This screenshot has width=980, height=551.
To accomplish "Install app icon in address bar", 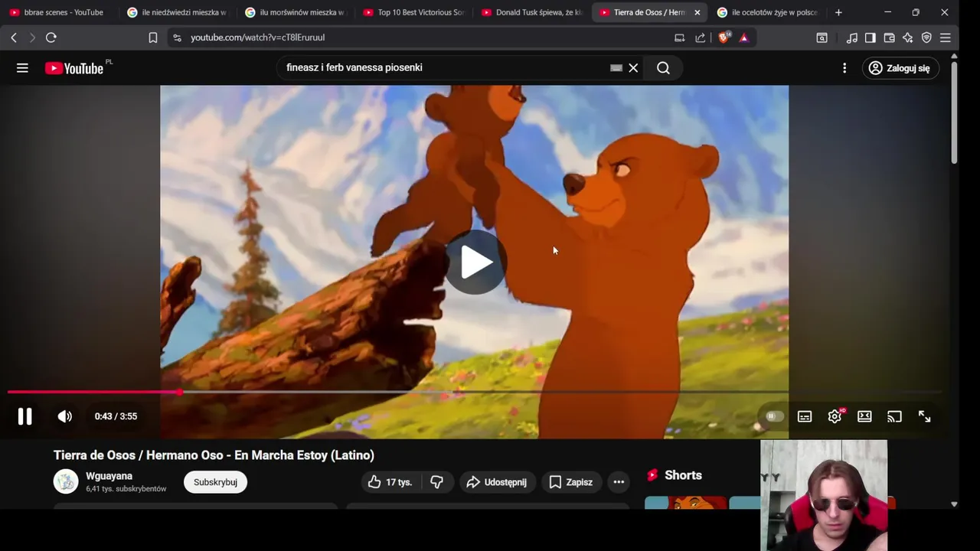I will 679,37.
